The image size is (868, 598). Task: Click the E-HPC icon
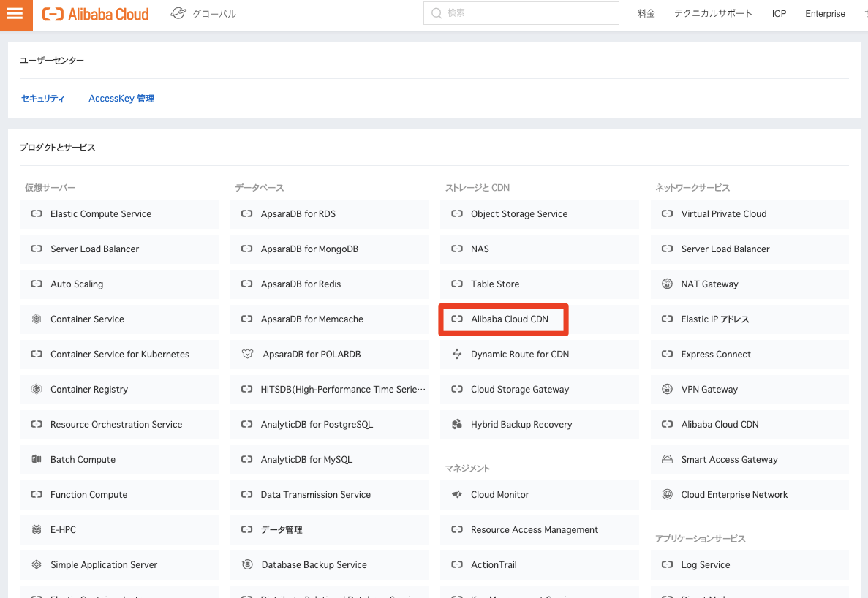[x=37, y=529]
